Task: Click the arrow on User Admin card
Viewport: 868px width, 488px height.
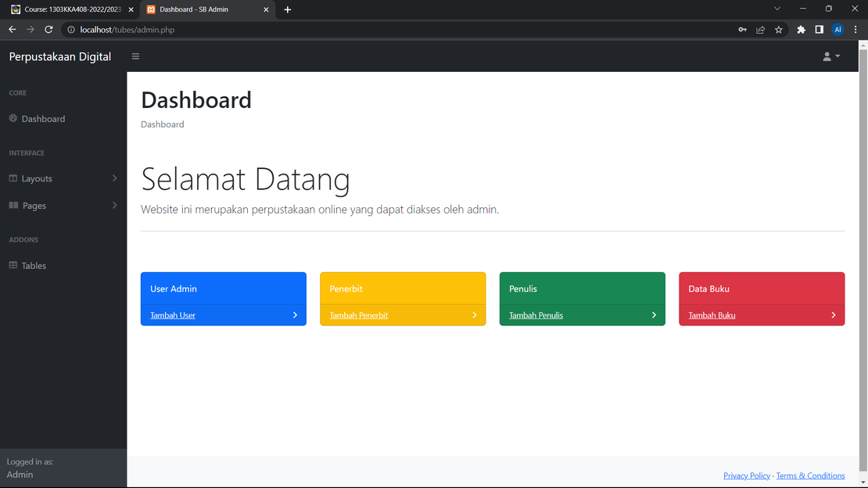Action: coord(295,315)
